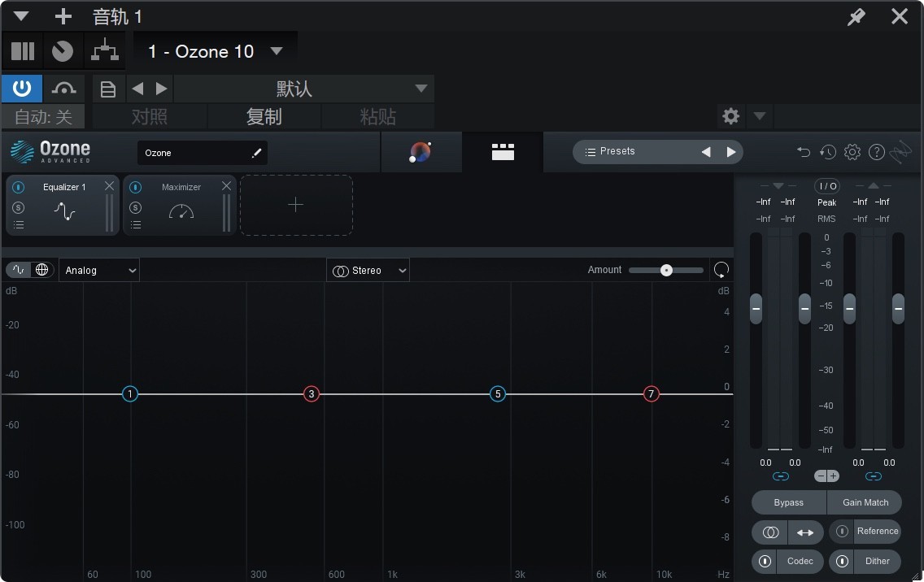Open the Analog EQ mode dropdown
Screen dimensions: 924x582
click(x=98, y=270)
